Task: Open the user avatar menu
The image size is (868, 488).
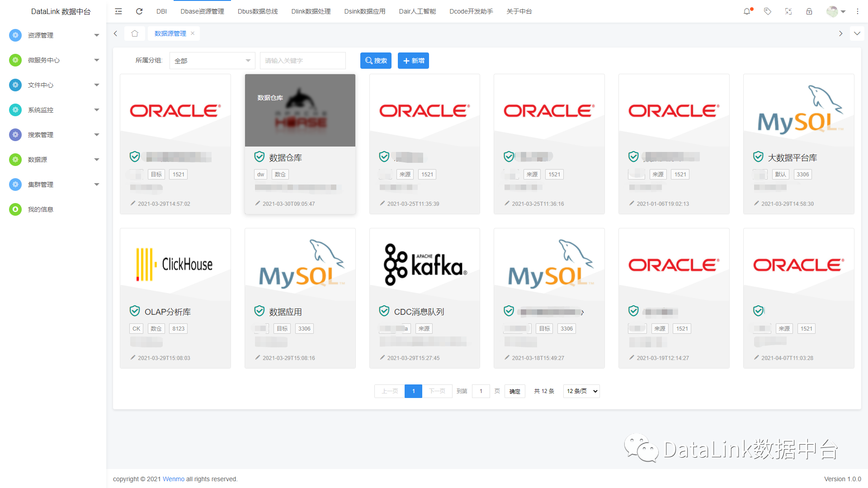Action: pos(835,11)
